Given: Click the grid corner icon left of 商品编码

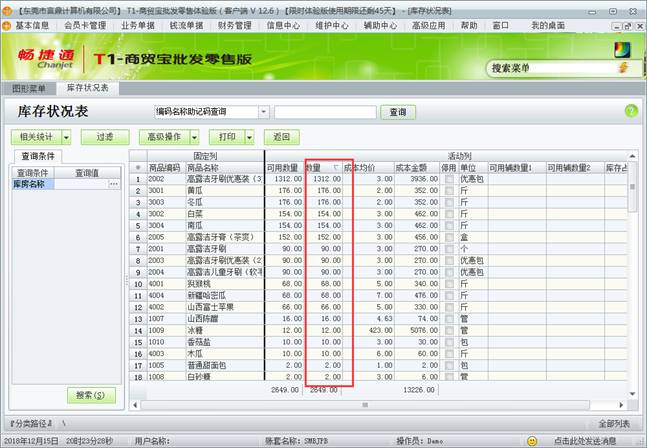Looking at the screenshot, I should (x=137, y=167).
